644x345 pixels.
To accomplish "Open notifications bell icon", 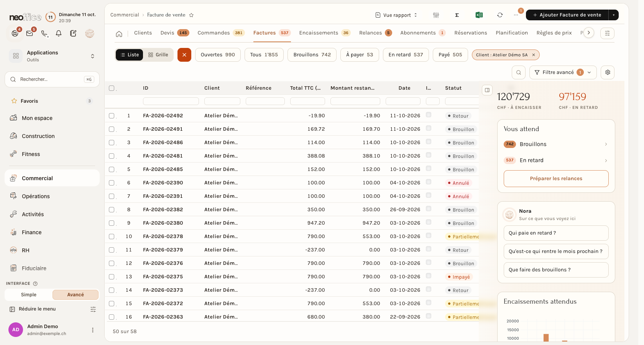I will (x=59, y=33).
